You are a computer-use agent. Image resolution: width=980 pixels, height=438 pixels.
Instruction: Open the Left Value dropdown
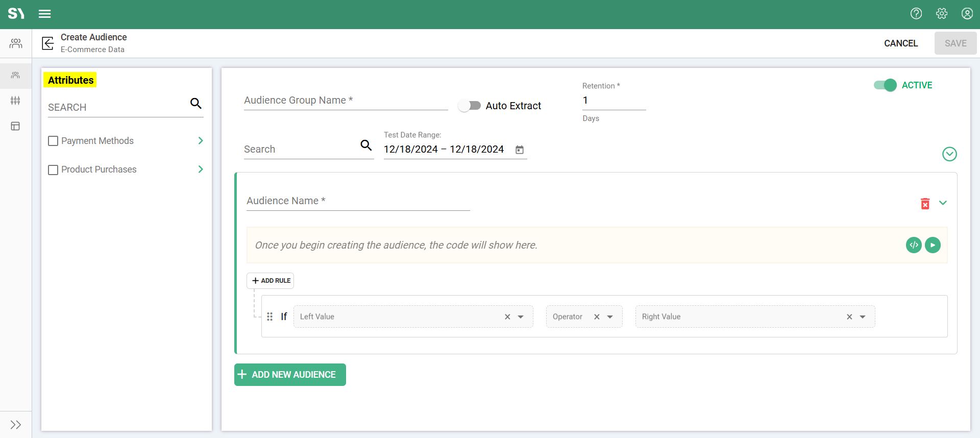coord(521,317)
